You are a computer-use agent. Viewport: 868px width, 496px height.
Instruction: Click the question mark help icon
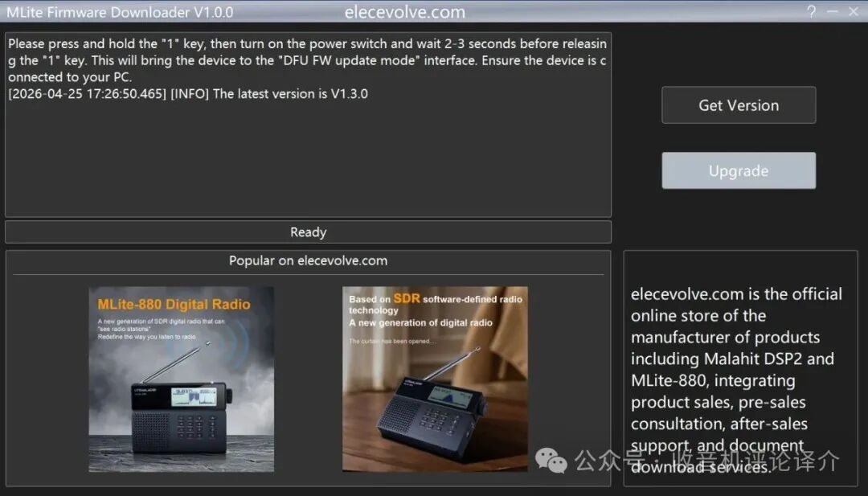812,11
